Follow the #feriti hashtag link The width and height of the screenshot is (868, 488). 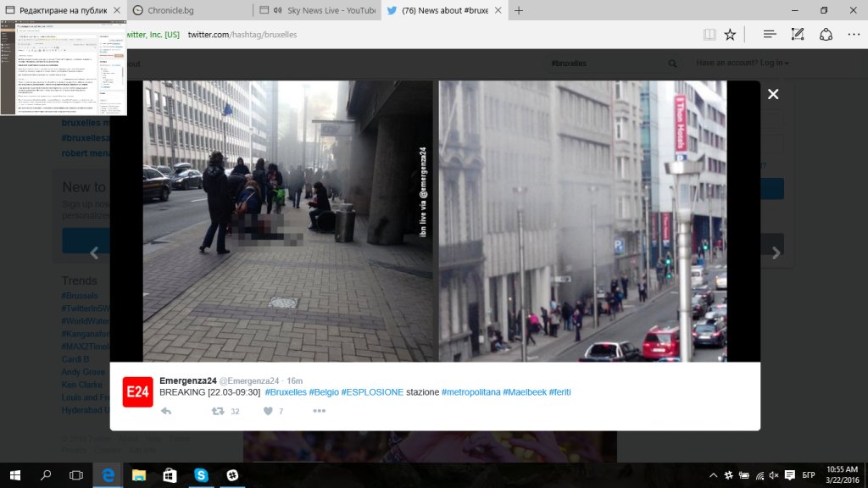coord(559,392)
